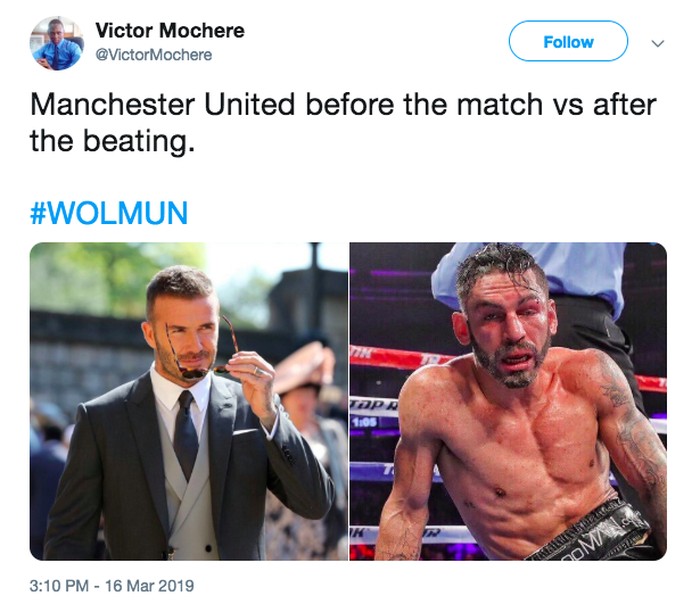Open the left photo of the suited man
Viewport: 700px width, 604px height.
[188, 400]
